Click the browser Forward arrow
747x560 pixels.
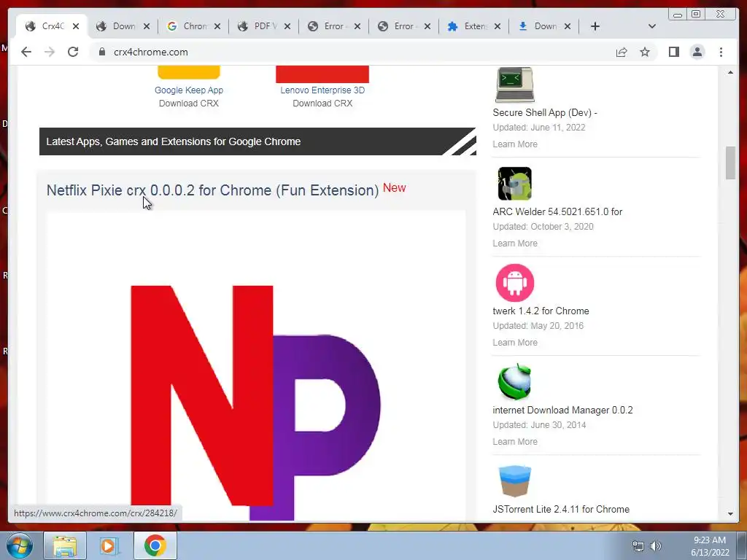click(x=50, y=52)
